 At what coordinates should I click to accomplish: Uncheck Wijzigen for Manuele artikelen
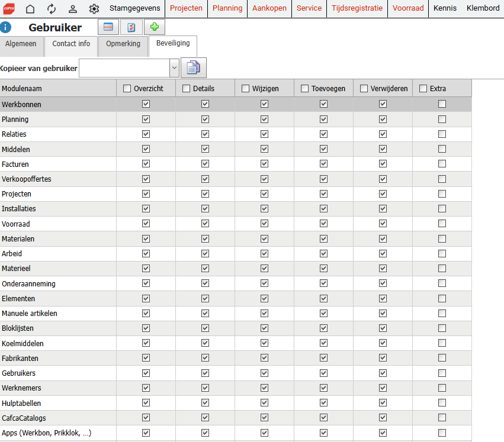(265, 314)
